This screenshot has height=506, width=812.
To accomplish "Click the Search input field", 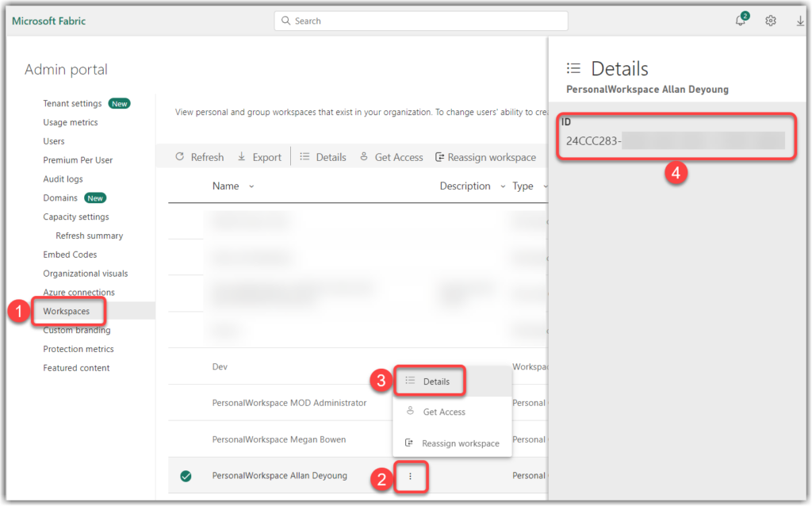I will (x=420, y=21).
